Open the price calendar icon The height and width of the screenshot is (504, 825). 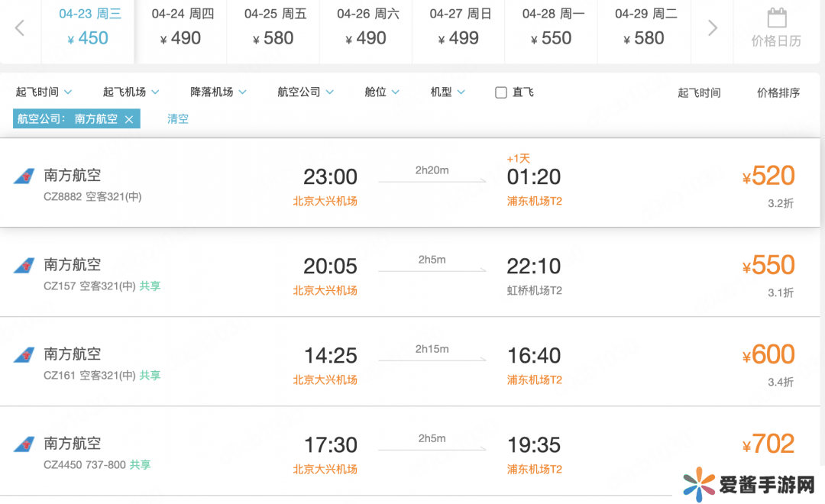(776, 18)
